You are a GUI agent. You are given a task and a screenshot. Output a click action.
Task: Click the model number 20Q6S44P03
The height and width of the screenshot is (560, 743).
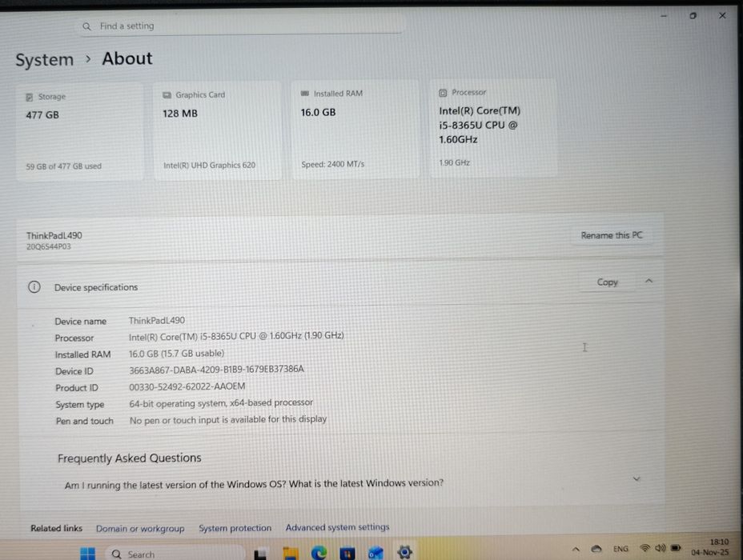click(48, 246)
